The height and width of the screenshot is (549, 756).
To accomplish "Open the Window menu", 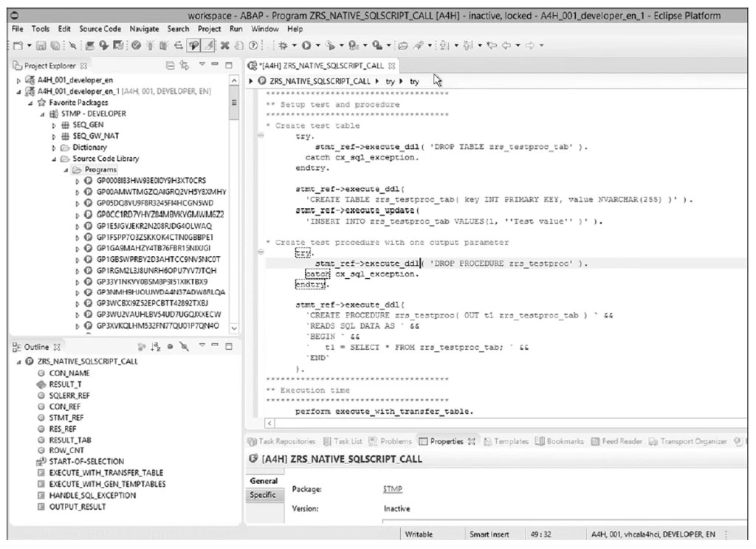I will point(265,29).
